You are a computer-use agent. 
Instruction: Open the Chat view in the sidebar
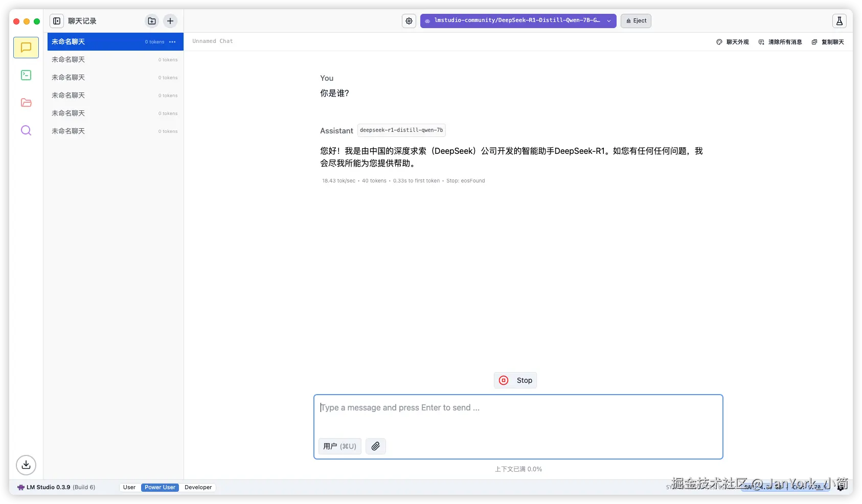26,48
